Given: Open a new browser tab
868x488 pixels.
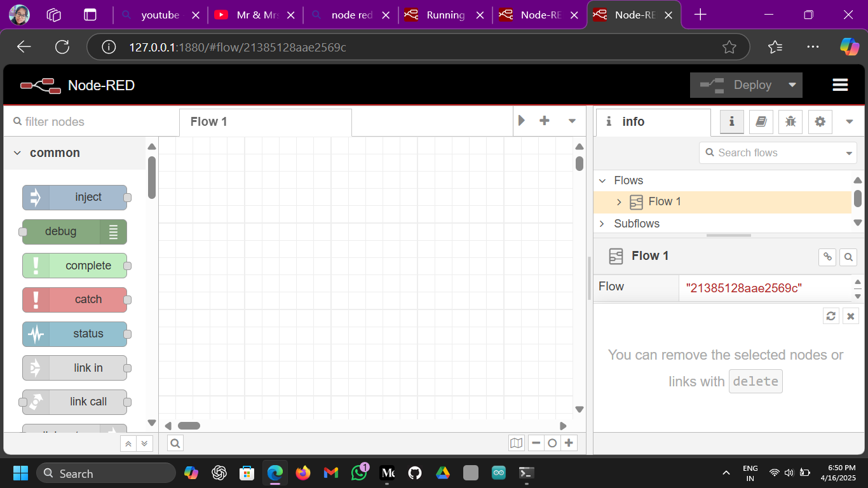Looking at the screenshot, I should (x=700, y=15).
